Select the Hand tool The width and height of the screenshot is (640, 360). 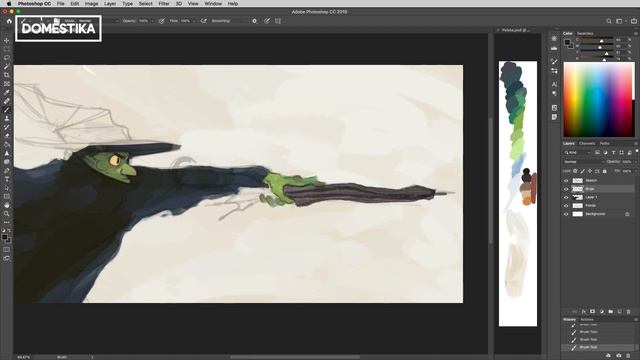tap(7, 205)
